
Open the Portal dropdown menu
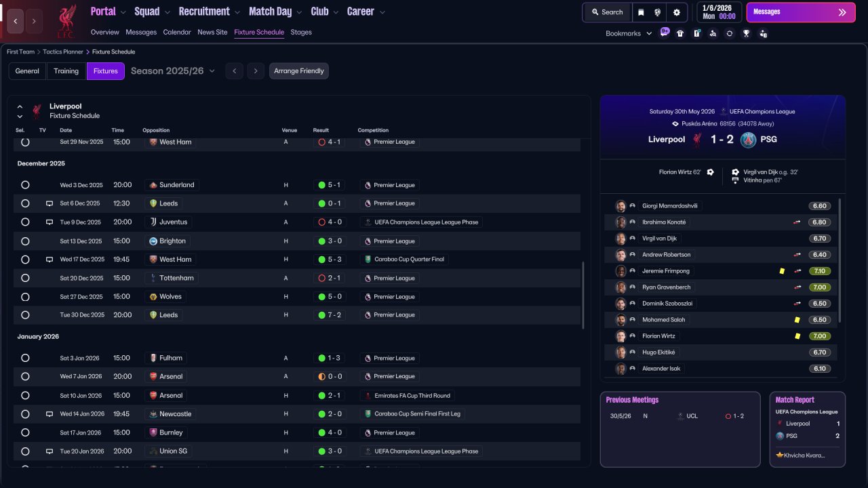tap(108, 12)
